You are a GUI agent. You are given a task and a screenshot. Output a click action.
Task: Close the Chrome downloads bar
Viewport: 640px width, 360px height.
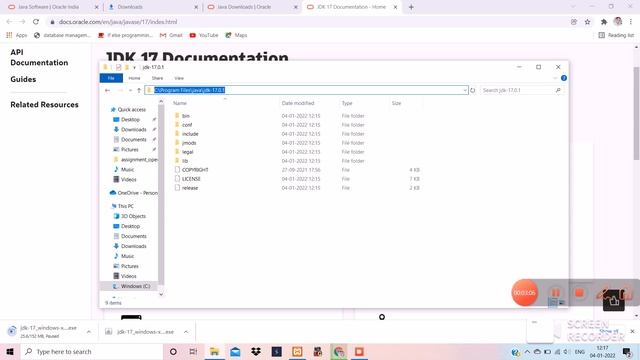tap(632, 331)
